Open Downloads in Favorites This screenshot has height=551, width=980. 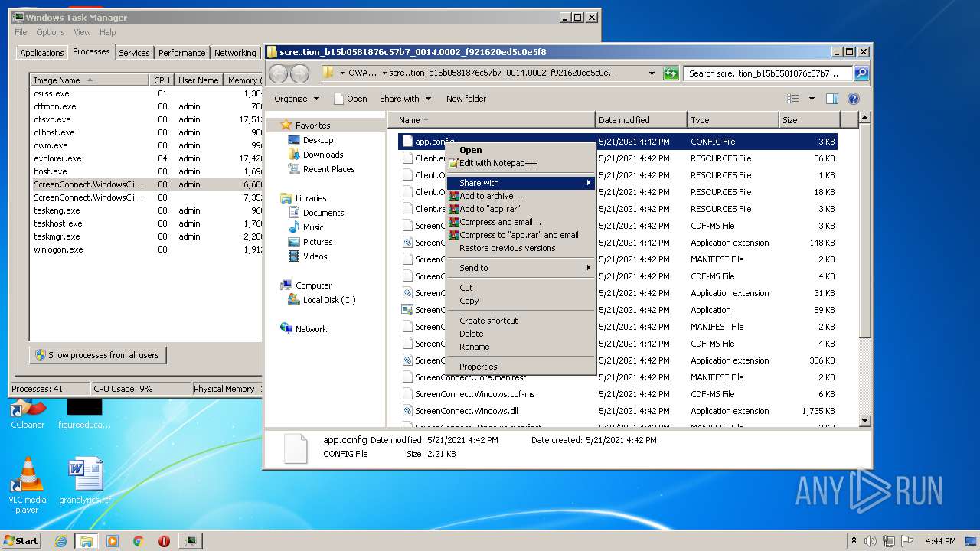coord(322,155)
